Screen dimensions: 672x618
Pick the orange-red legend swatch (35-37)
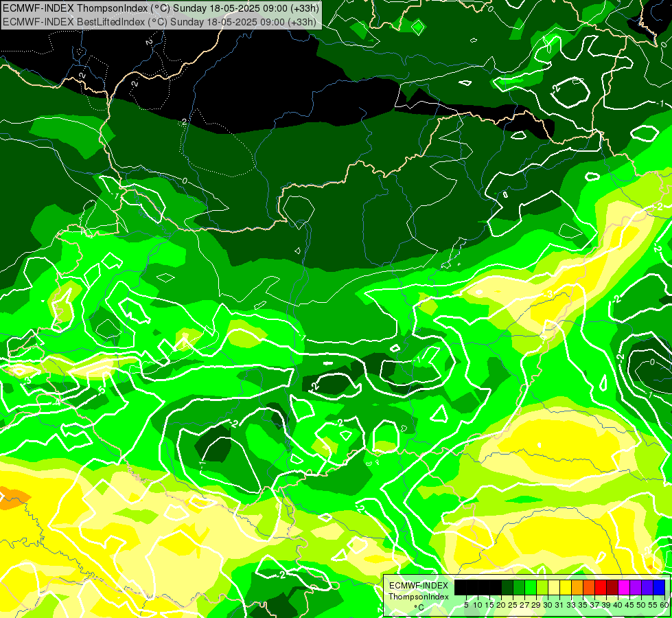589,588
